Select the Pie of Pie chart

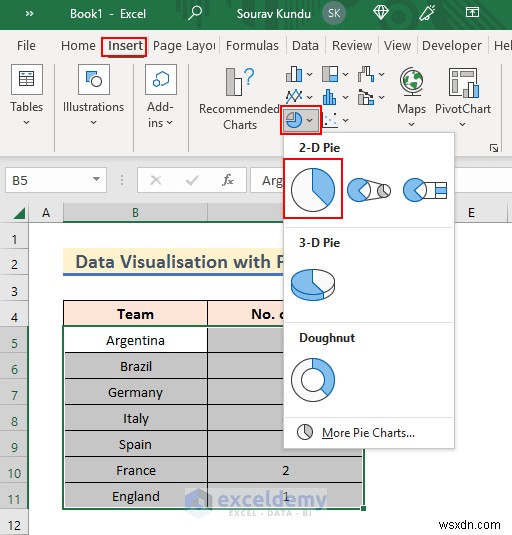pyautogui.click(x=369, y=190)
